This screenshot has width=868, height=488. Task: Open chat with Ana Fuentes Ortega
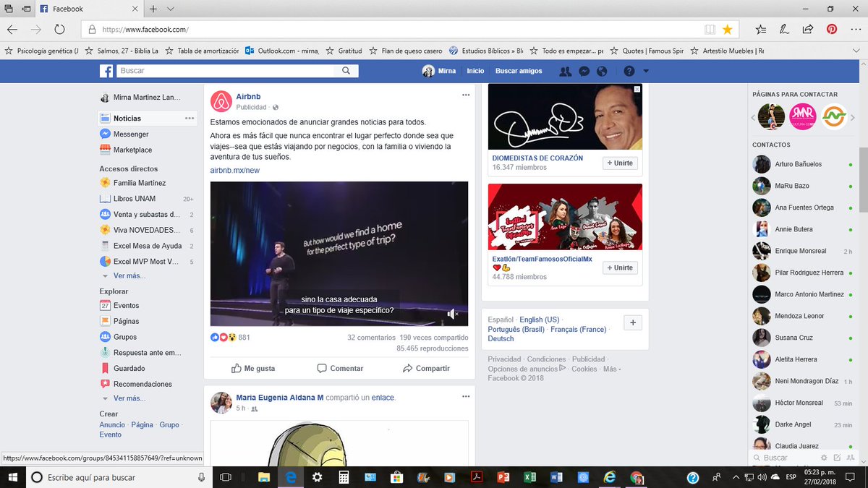point(802,207)
